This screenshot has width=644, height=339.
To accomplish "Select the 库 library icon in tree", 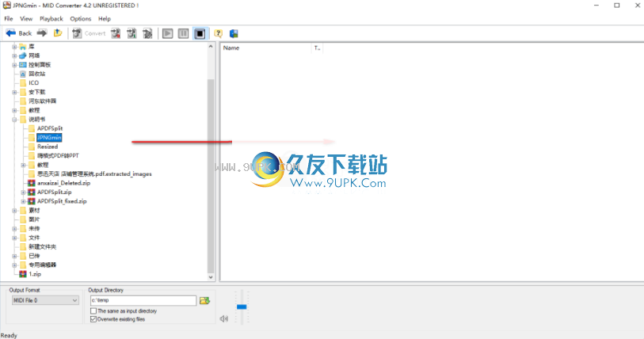I will pos(23,47).
